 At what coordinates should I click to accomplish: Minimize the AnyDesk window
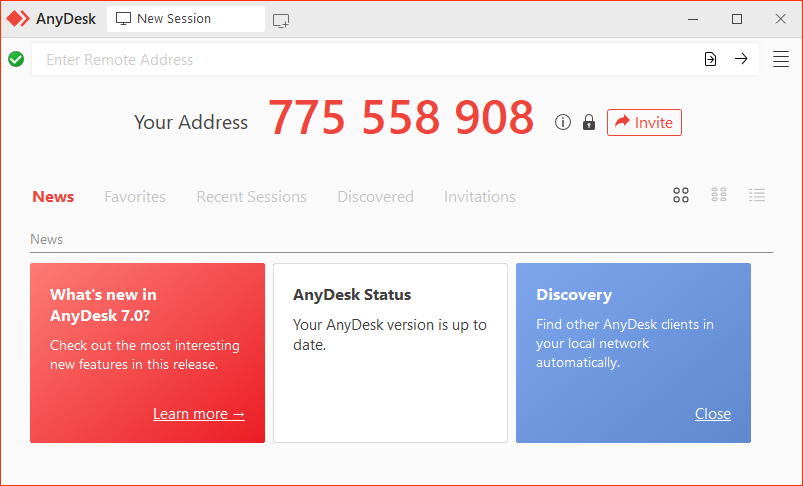pyautogui.click(x=693, y=19)
